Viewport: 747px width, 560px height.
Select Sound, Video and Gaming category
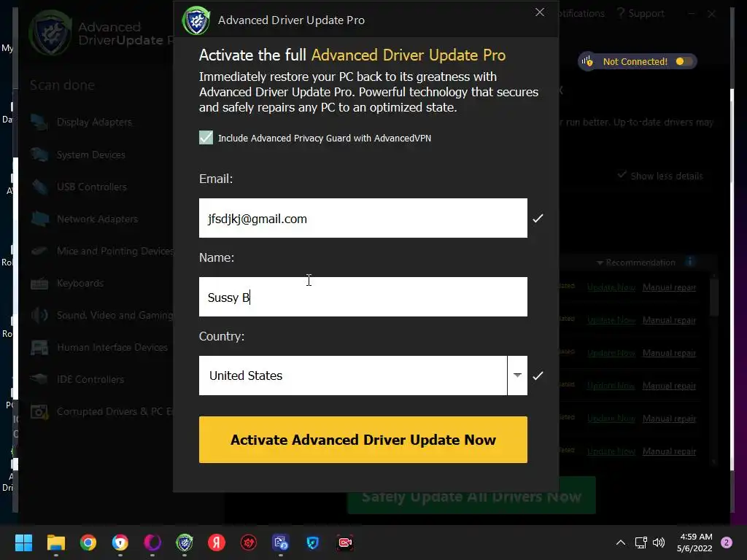click(115, 315)
